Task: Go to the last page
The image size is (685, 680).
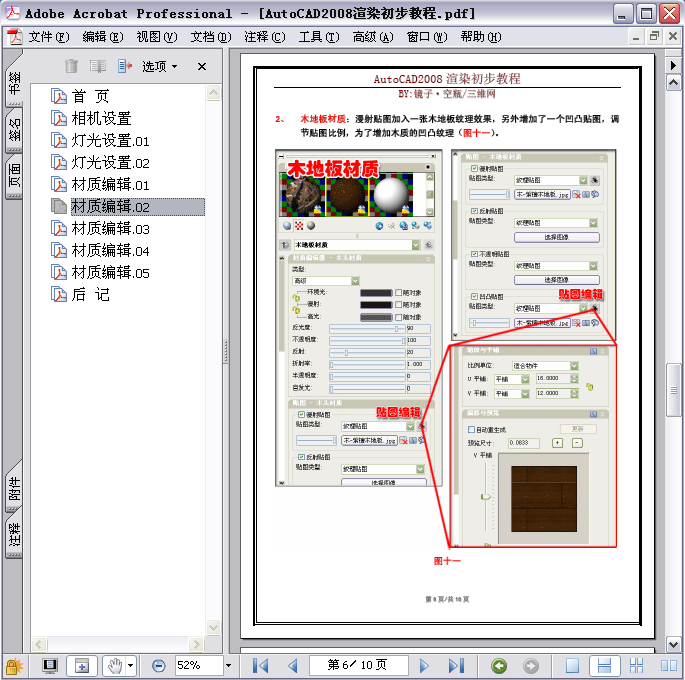Action: [456, 666]
